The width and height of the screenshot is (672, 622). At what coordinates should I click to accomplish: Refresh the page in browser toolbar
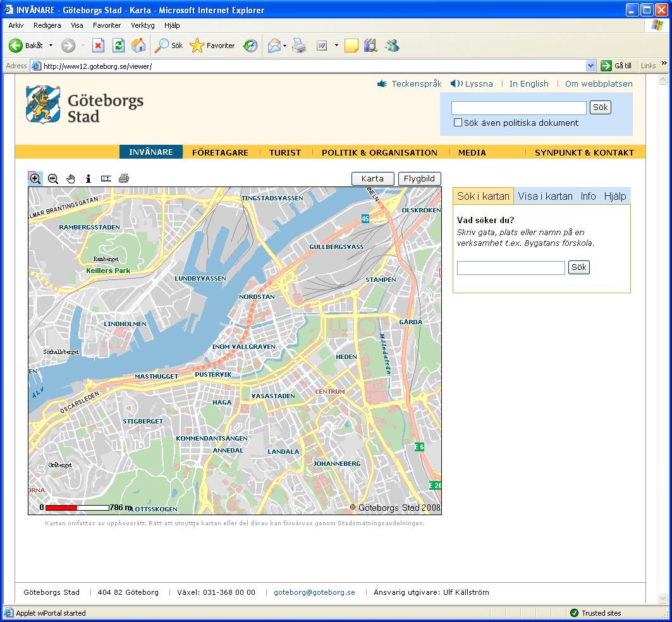coord(118,46)
